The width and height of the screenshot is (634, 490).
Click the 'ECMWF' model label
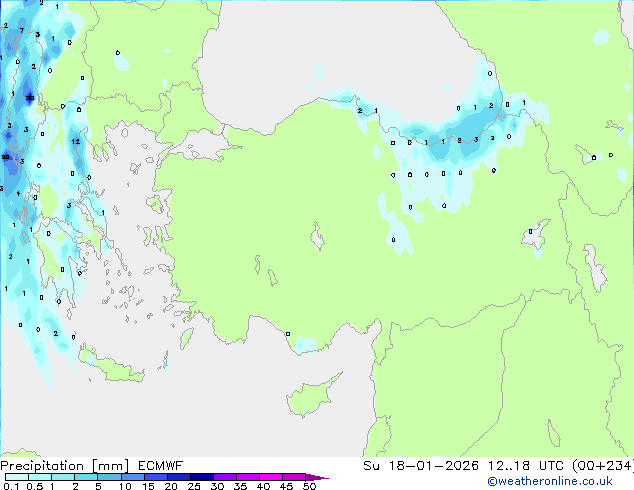pyautogui.click(x=161, y=466)
